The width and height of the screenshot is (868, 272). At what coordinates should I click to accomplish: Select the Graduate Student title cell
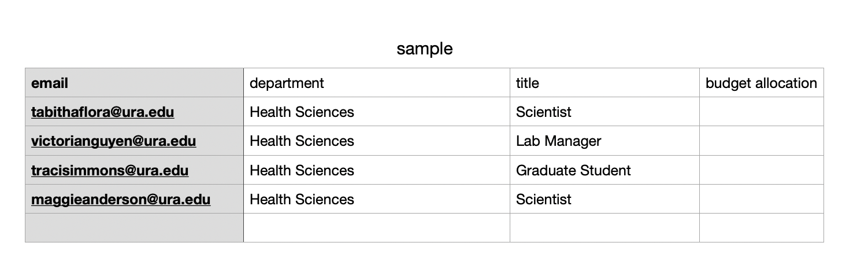tap(604, 170)
